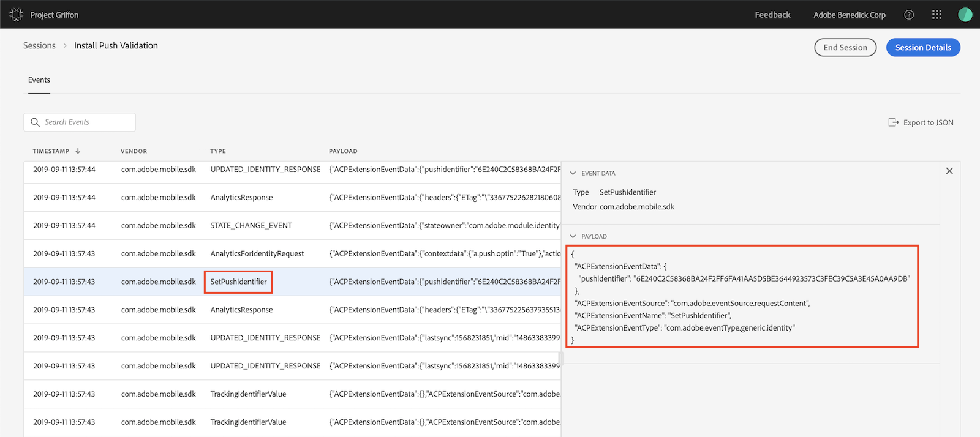Click the pushidentifier value in payload panel
This screenshot has width=980, height=437.
tap(772, 278)
